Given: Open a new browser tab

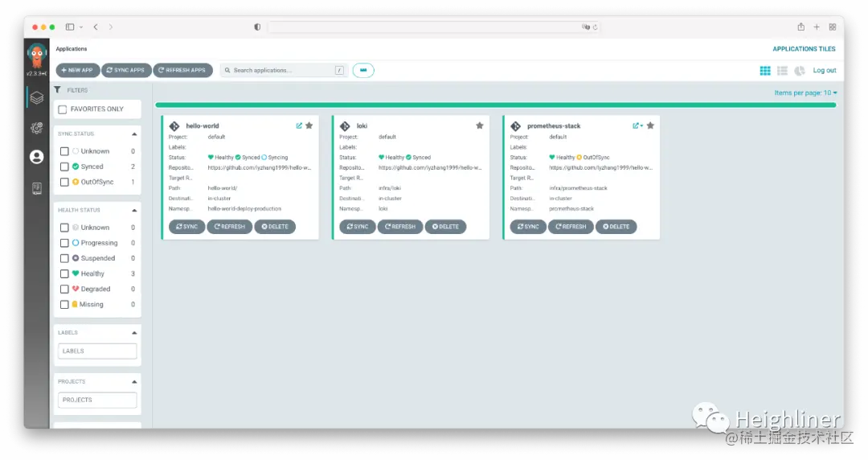Looking at the screenshot, I should click(817, 27).
